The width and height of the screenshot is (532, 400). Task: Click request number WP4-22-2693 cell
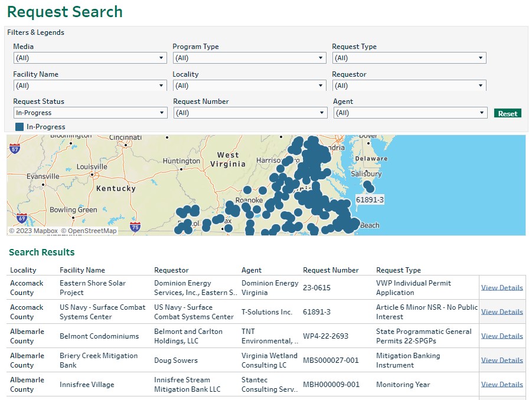pos(325,336)
